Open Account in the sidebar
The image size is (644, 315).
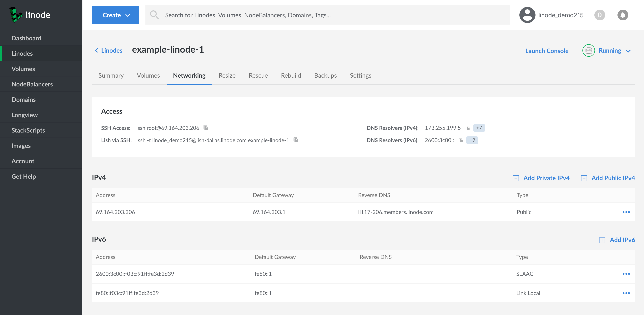(x=41, y=161)
